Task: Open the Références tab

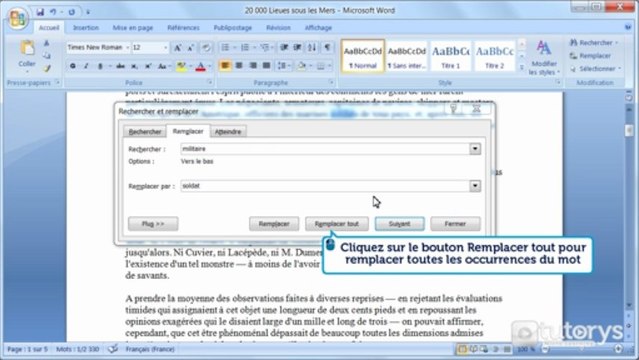Action: 183,28
